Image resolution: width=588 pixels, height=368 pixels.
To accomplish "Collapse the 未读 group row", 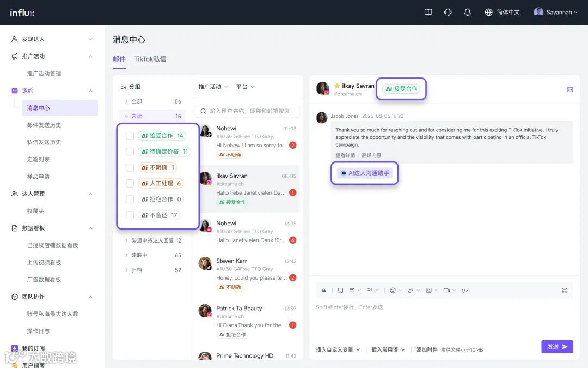I will click(x=152, y=116).
